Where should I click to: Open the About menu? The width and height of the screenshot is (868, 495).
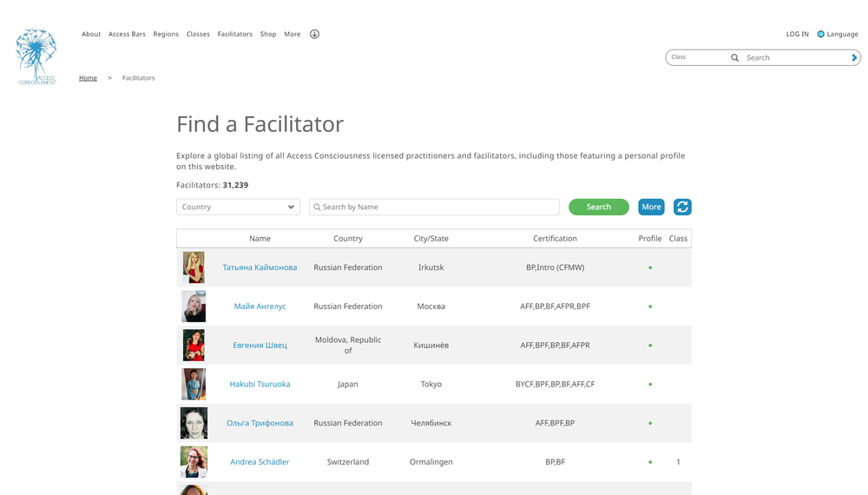[91, 34]
